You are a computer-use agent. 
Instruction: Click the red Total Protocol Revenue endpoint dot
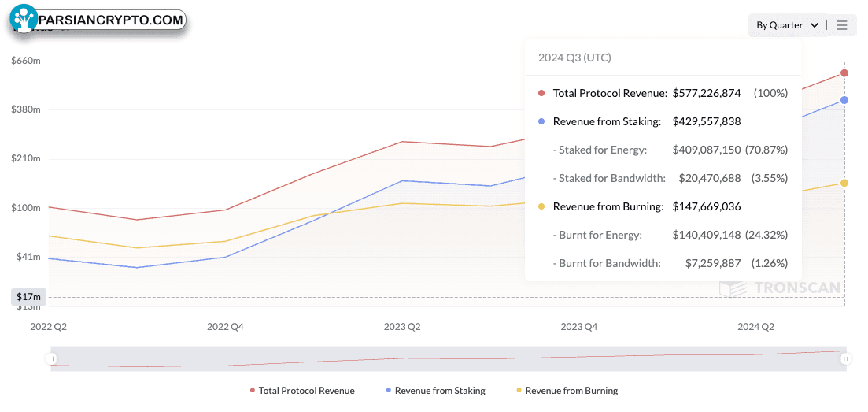point(844,72)
